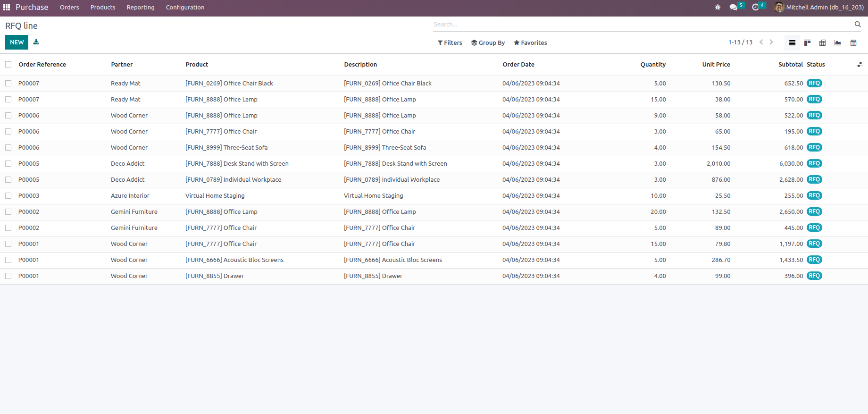Switch to pivot table view

pyautogui.click(x=822, y=42)
